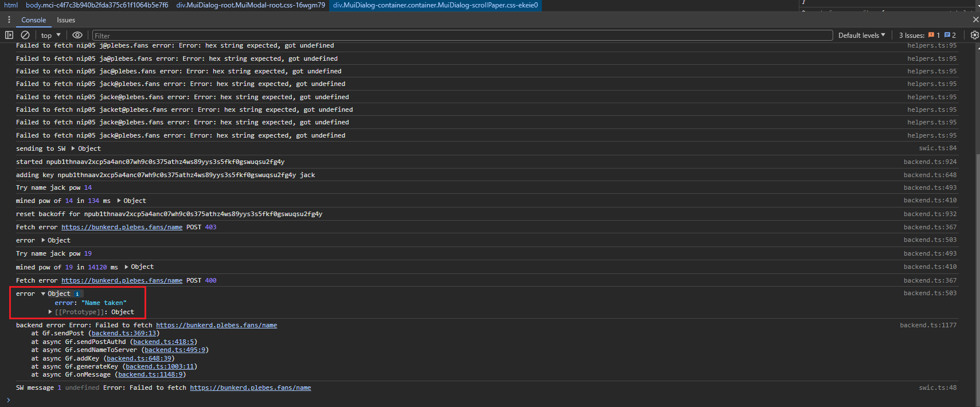This screenshot has height=407, width=980.
Task: Switch to the Issues tab
Action: [x=66, y=20]
